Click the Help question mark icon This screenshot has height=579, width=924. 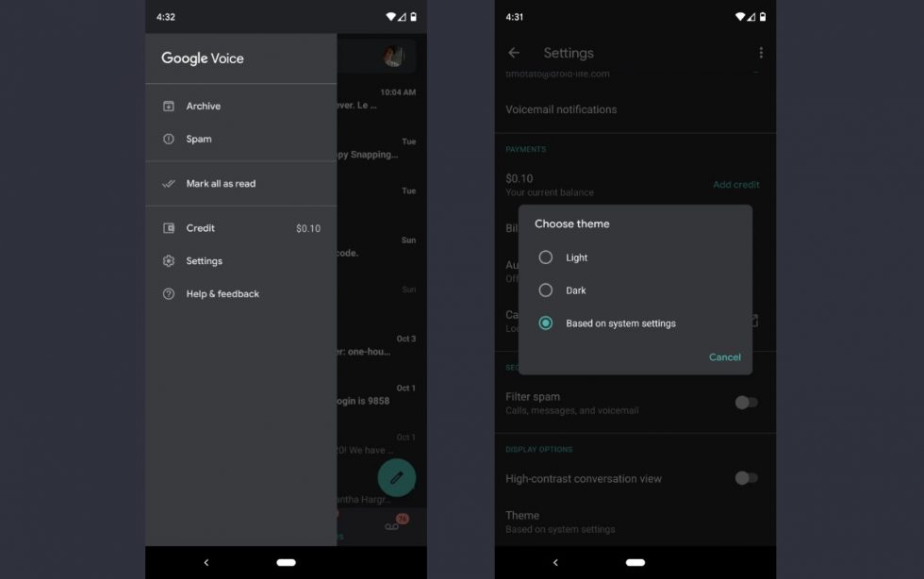[x=169, y=293]
